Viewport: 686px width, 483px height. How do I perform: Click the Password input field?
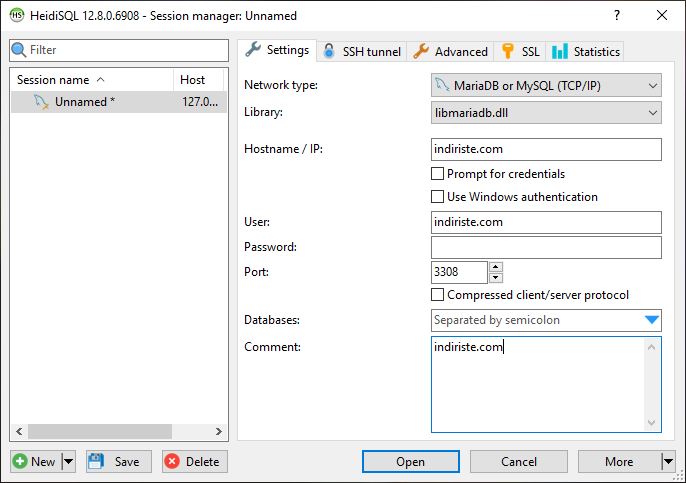(x=546, y=247)
